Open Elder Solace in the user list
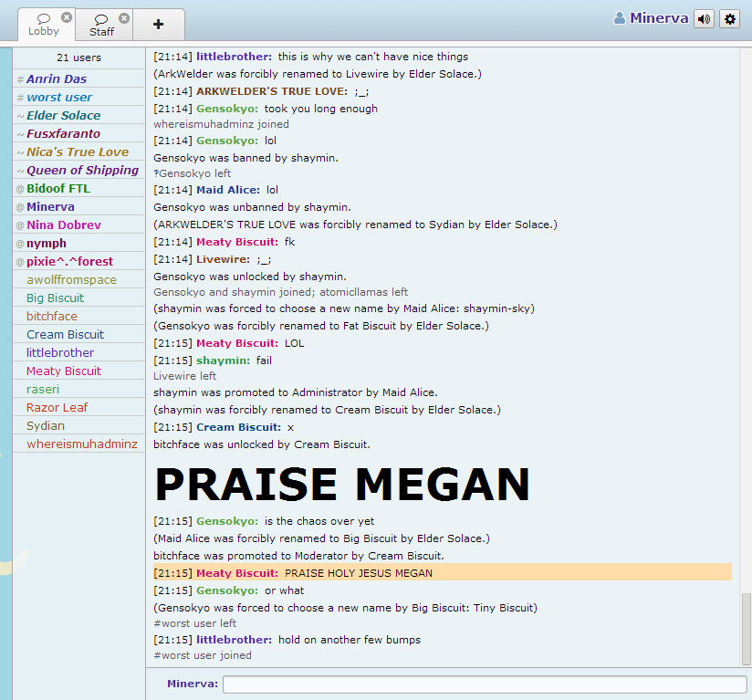Screen dimensions: 752x700 tap(79, 115)
